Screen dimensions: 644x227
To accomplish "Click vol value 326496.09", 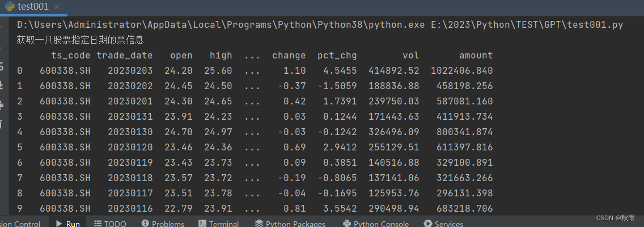I will coord(394,132).
